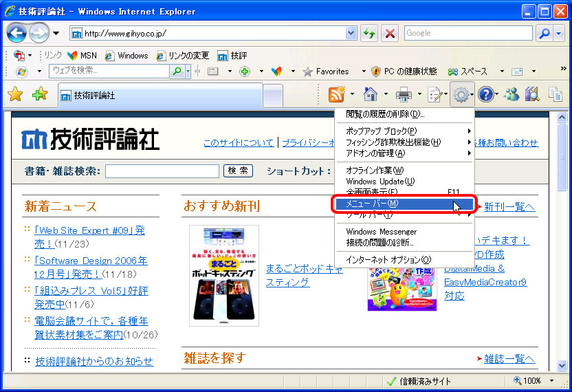Click まるごとポッドキャスティング book cover thumbnail

pyautogui.click(x=224, y=276)
